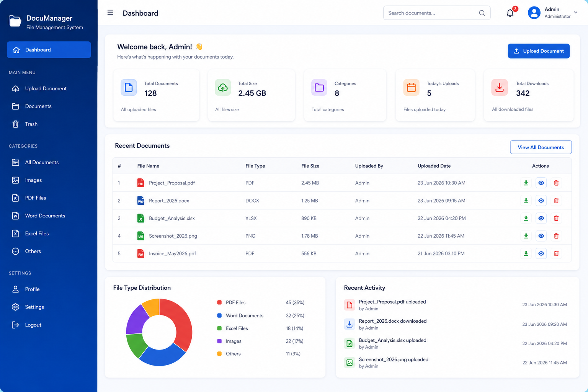Image resolution: width=588 pixels, height=392 pixels.
Task: View Budget_Analysis.xlsx with the eye icon
Action: (x=541, y=218)
